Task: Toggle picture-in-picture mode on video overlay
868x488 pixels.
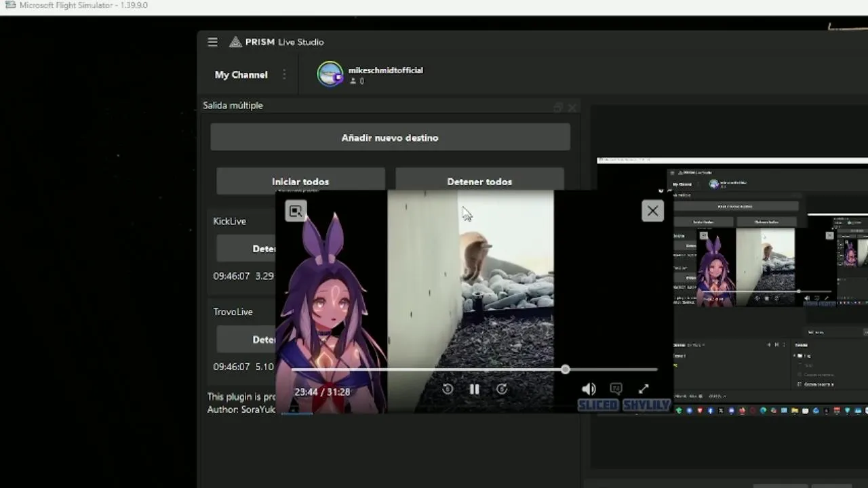Action: point(296,211)
